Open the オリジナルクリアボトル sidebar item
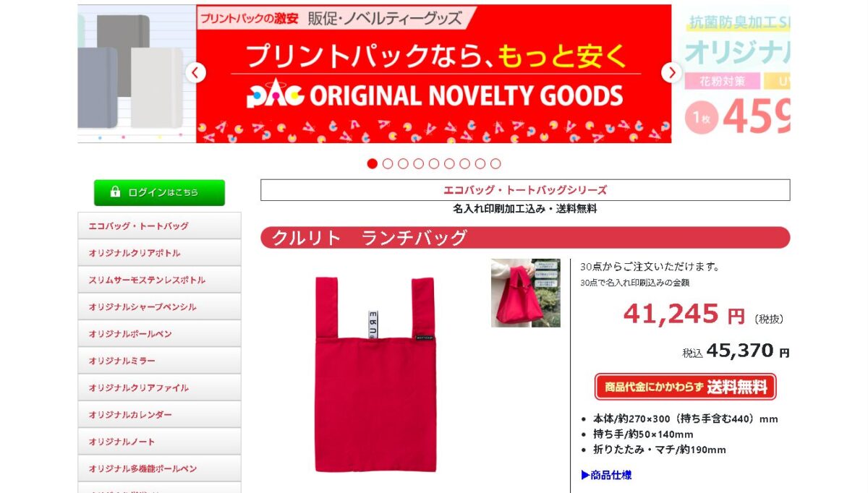Screen dimensions: 868x493 159,253
